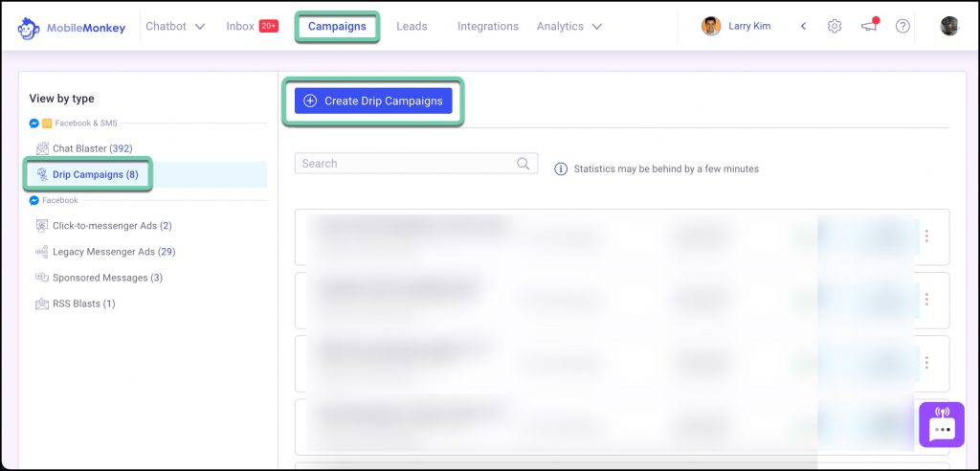Click the Drip Campaigns icon
Image resolution: width=980 pixels, height=471 pixels.
pyautogui.click(x=42, y=174)
